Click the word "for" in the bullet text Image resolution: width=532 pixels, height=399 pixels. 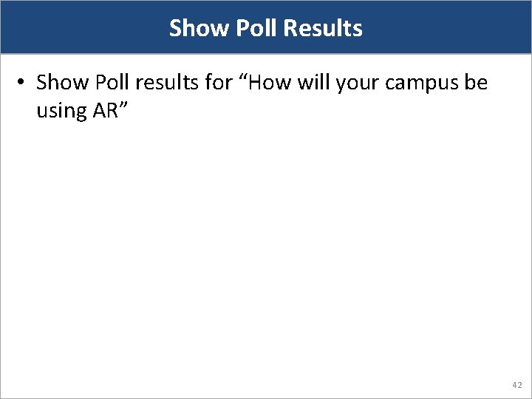tap(218, 83)
